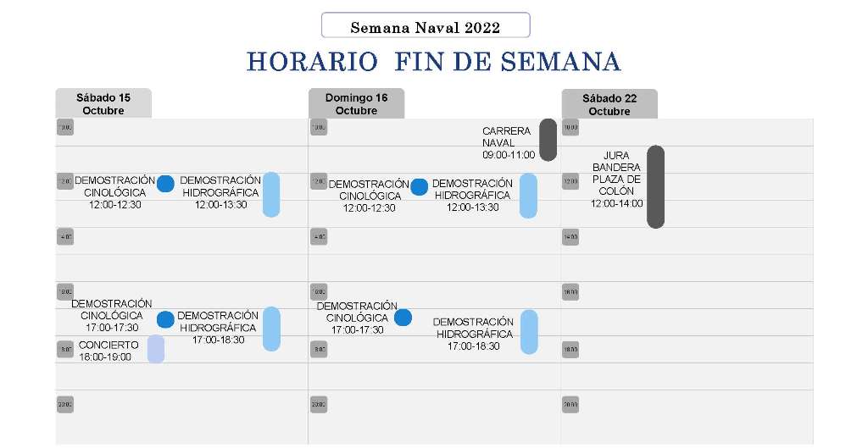Select Domingo 16 17:00 Hidrográfica light-blue bar
Screen dimensions: 868x448
point(529,331)
